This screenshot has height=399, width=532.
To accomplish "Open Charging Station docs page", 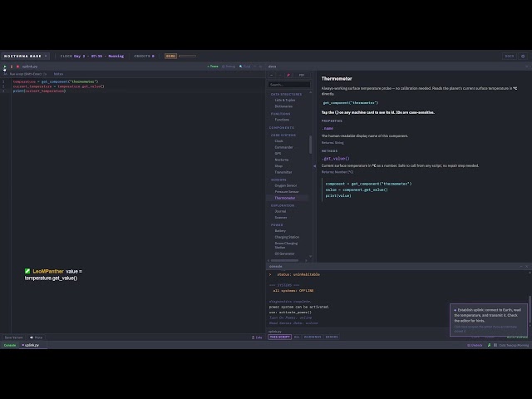I will pos(287,237).
